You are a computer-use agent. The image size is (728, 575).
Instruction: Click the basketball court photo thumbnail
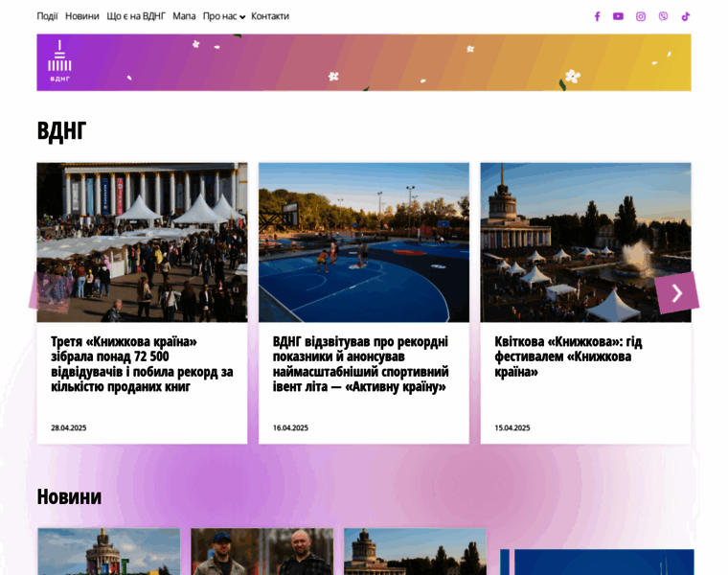364,241
